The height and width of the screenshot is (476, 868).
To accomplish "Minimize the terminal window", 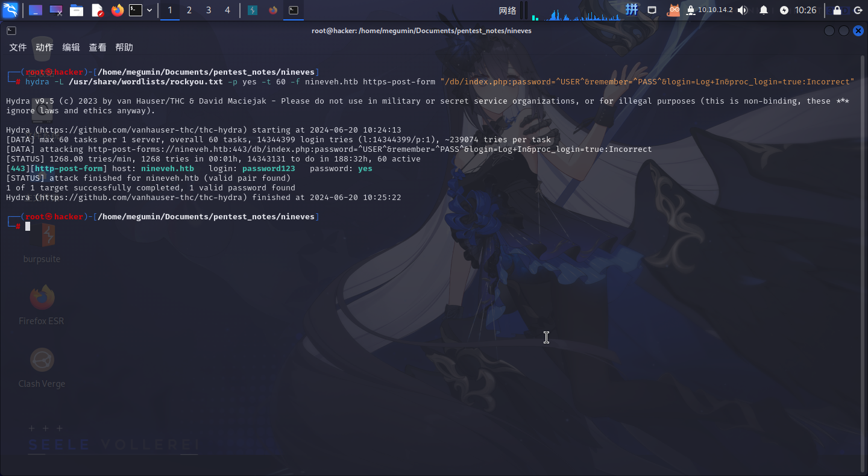I will [x=829, y=31].
